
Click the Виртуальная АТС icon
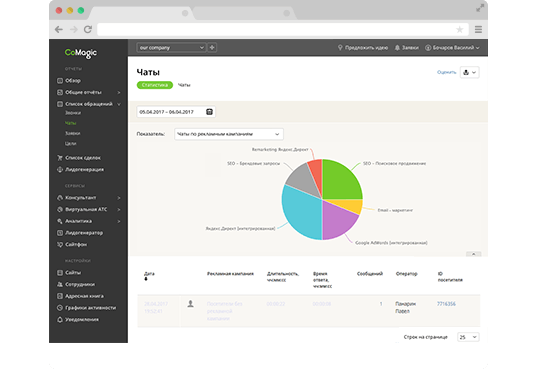[x=60, y=209]
